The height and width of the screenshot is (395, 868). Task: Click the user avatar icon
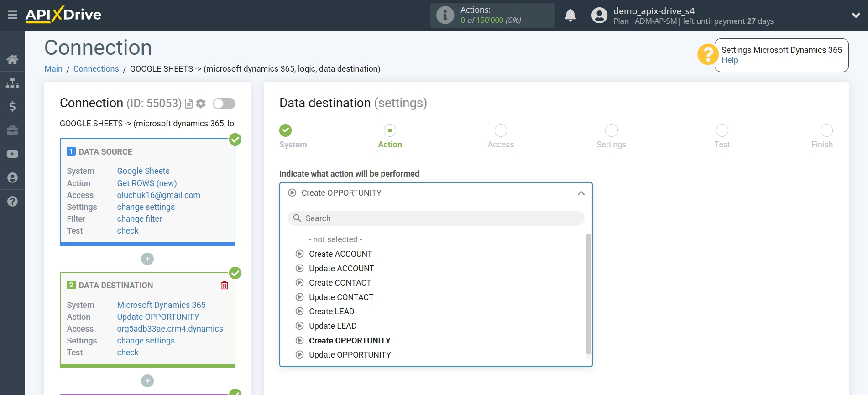click(599, 16)
